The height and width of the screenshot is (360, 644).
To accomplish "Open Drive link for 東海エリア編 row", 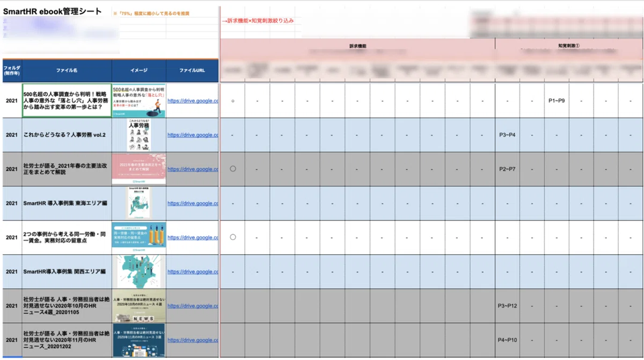I will 193,203.
